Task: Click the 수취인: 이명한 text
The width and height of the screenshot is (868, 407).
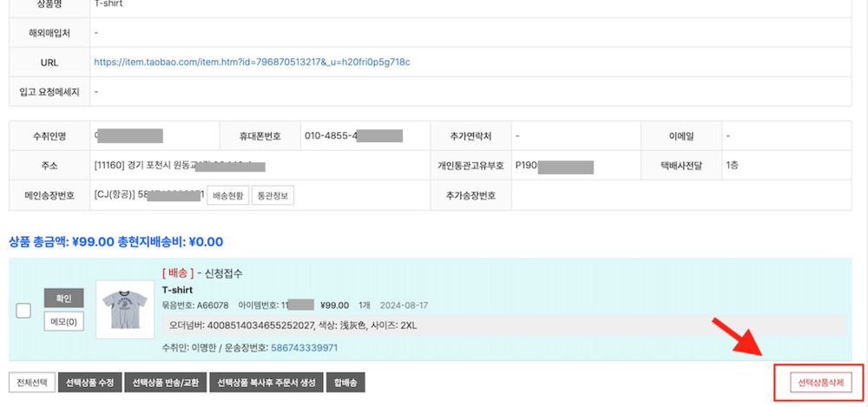Action: click(188, 348)
